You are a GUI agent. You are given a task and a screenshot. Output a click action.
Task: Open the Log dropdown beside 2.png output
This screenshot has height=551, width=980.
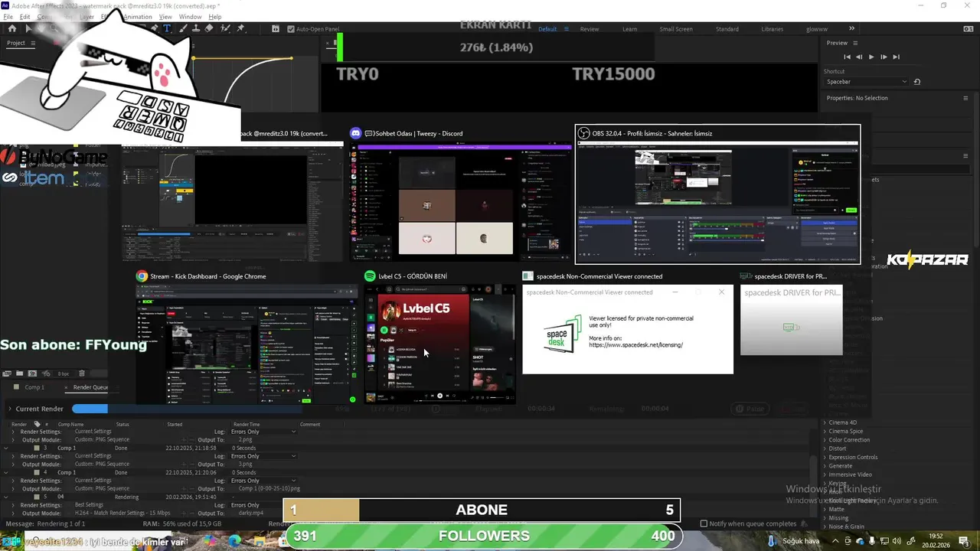pos(263,432)
